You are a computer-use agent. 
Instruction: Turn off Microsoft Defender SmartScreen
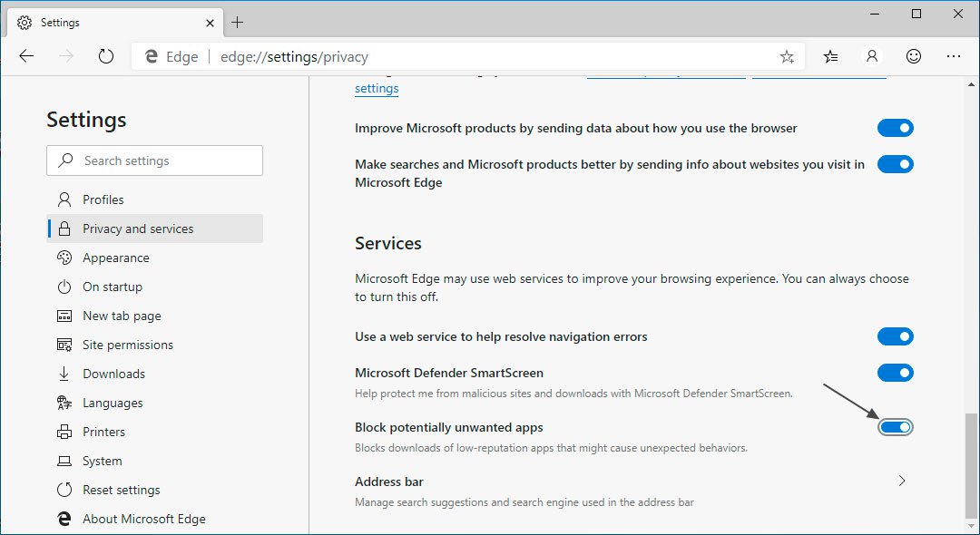coord(895,373)
